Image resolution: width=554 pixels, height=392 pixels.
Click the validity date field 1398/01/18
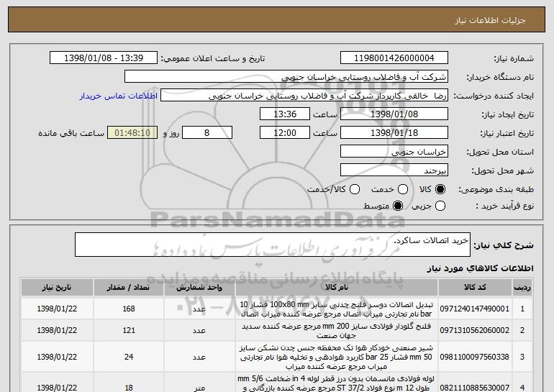(394, 133)
